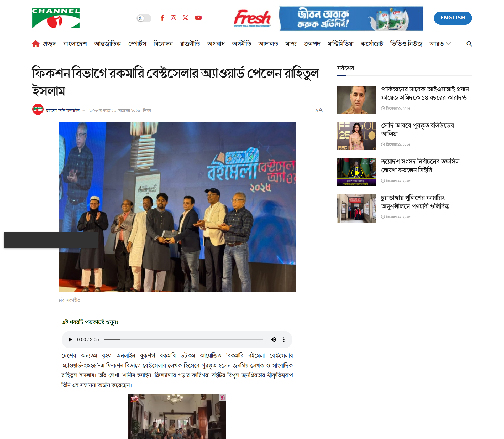
Task: Open the স্পোর্টস menu item
Action: (137, 44)
